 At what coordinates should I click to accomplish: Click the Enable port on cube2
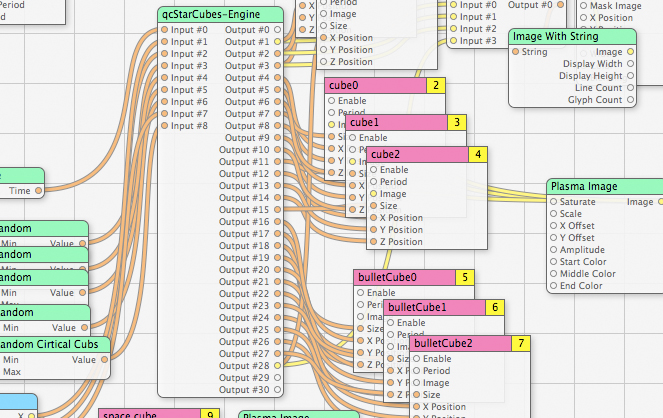click(x=374, y=170)
